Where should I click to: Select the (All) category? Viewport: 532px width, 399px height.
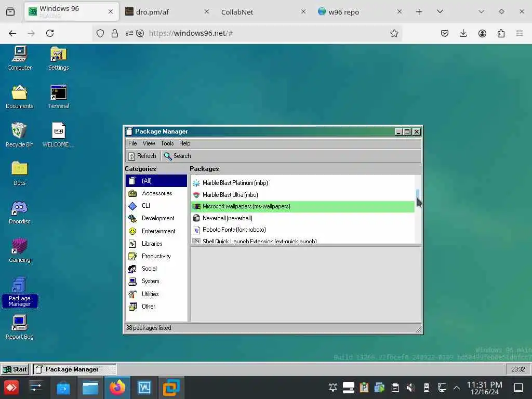[x=156, y=180]
